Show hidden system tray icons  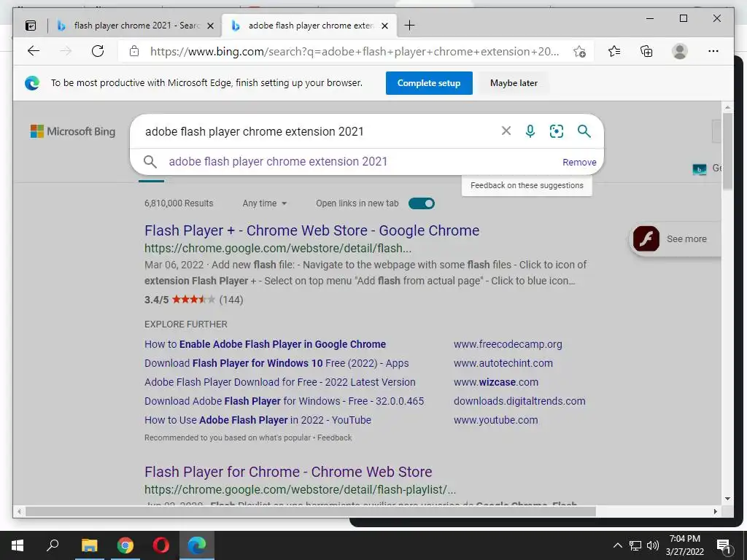[617, 545]
